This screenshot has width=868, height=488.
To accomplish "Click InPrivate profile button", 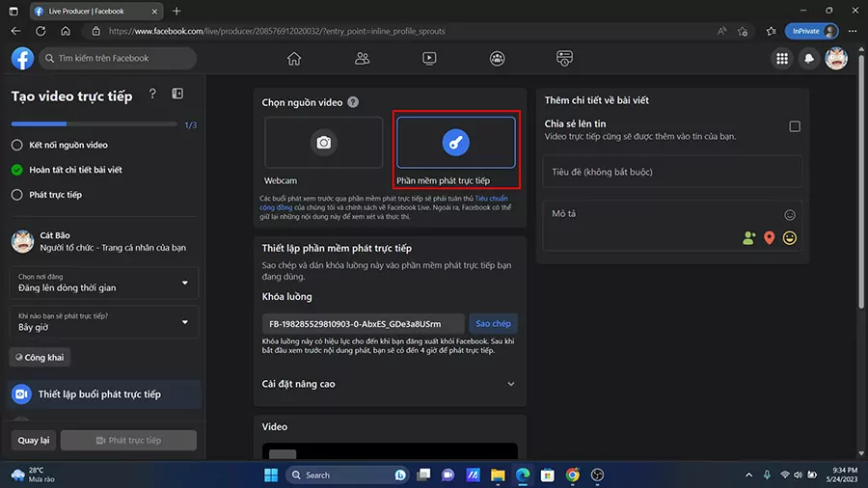I will pyautogui.click(x=811, y=31).
